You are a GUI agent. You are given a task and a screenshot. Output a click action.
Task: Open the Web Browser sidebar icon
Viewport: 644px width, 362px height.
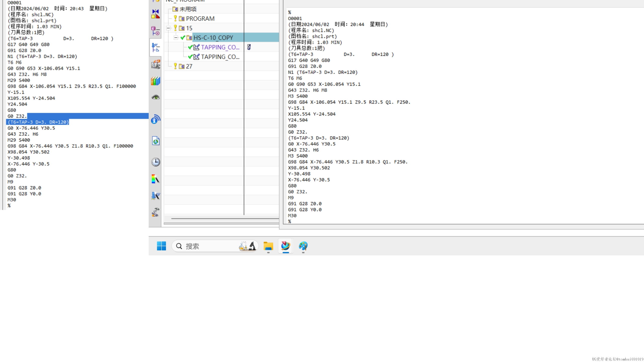click(155, 141)
